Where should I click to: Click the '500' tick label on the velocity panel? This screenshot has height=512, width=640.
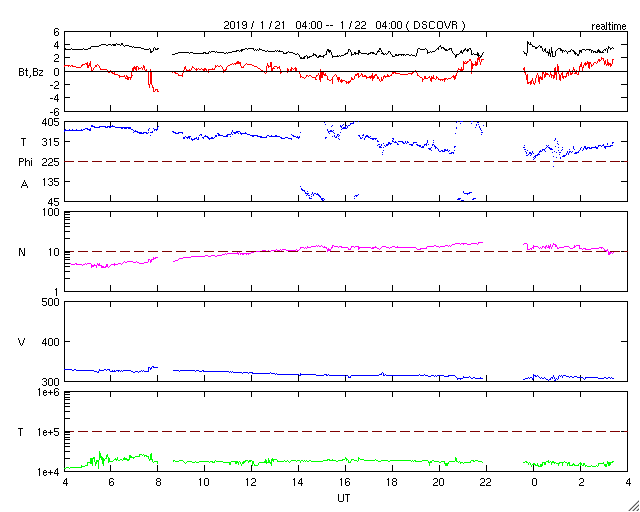[51, 303]
